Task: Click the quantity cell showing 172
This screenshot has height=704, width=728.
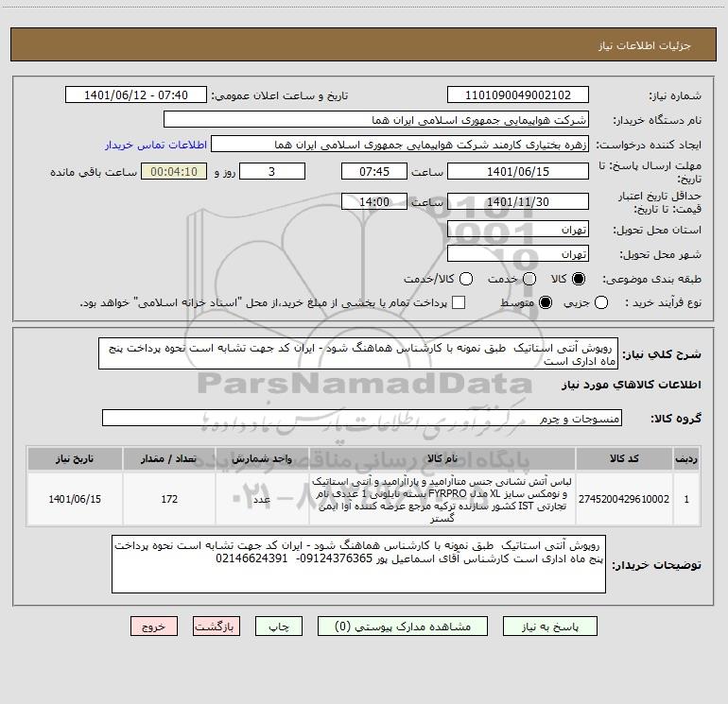Action: [169, 499]
